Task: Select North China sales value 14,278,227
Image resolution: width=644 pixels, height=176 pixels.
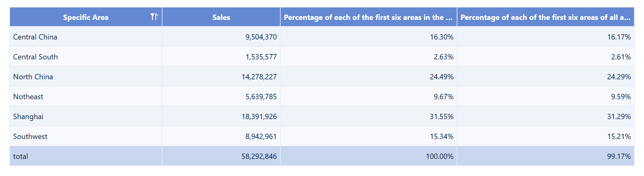Action: [x=259, y=77]
